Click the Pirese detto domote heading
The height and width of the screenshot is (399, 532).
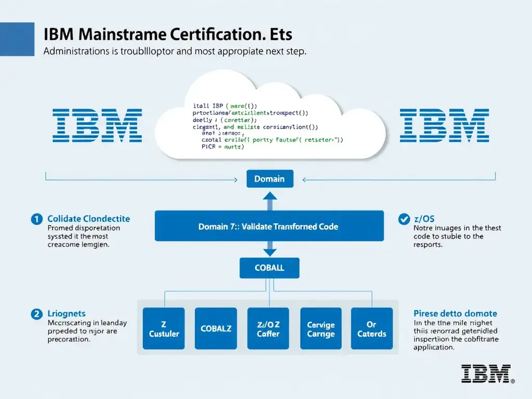click(455, 313)
